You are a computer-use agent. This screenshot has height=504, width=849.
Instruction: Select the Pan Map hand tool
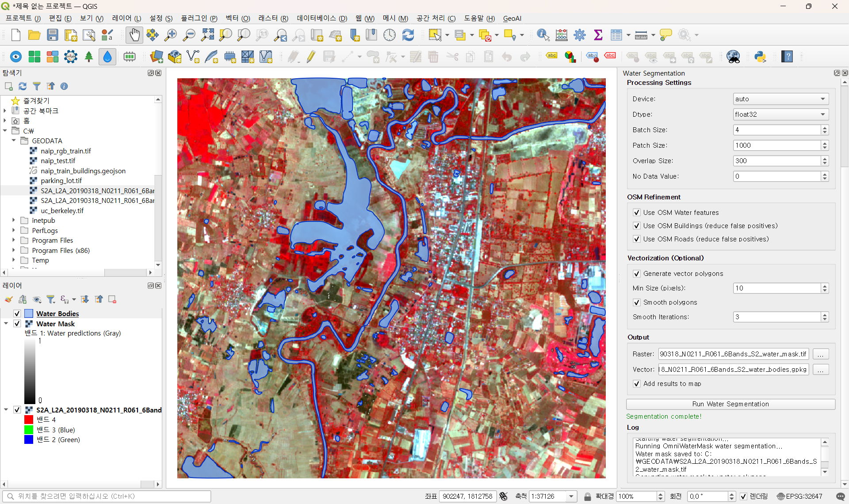click(134, 35)
